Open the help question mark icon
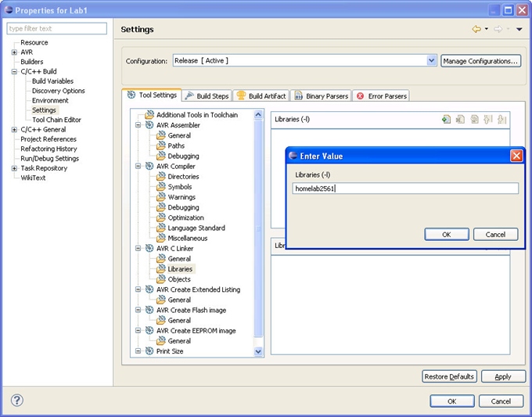Screen dimensions: 532x417 16,400
